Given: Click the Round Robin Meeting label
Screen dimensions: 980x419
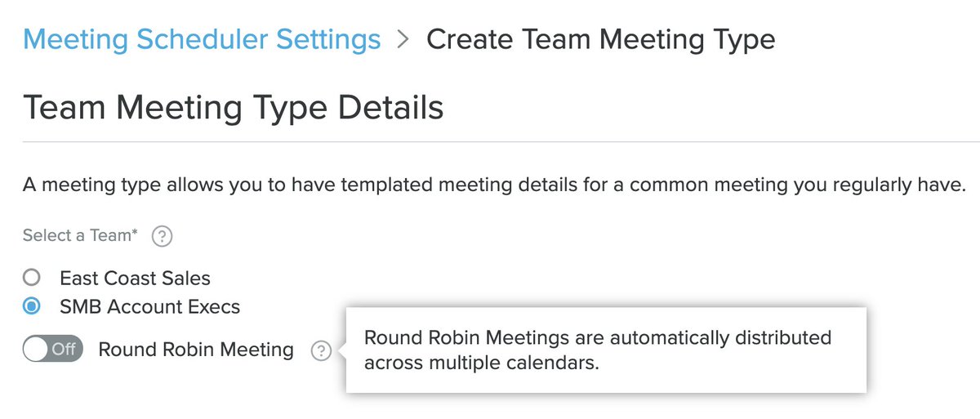Looking at the screenshot, I should (196, 350).
